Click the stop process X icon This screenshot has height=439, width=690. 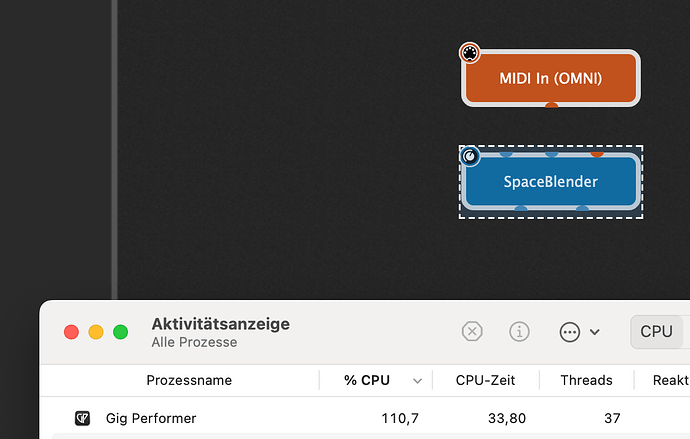(x=472, y=331)
